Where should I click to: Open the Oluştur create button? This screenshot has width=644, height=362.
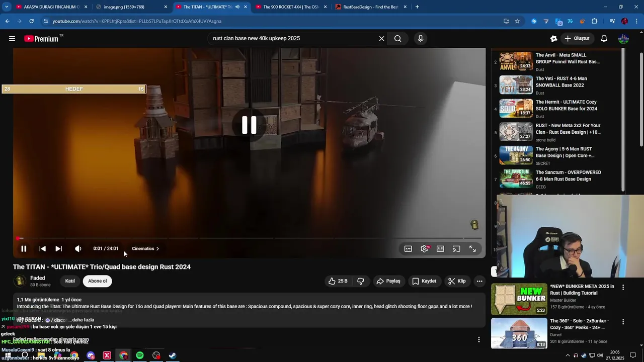577,39
